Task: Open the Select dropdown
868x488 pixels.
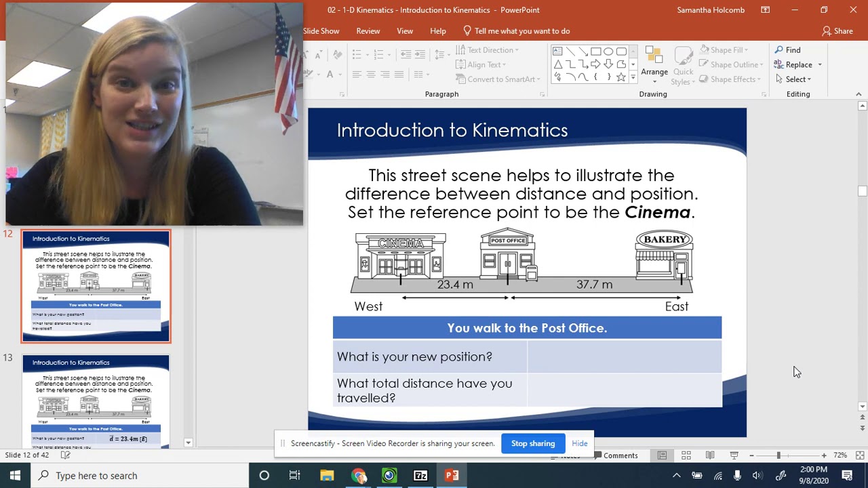Action: (x=793, y=79)
